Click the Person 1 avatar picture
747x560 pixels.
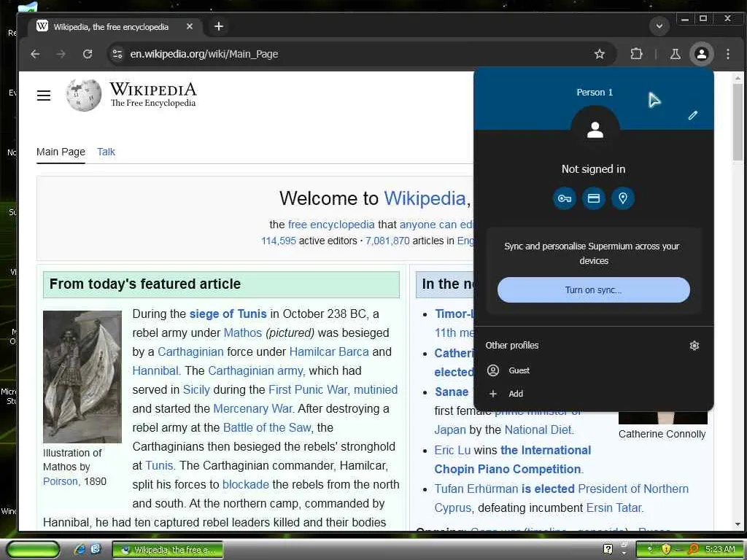[x=595, y=130]
